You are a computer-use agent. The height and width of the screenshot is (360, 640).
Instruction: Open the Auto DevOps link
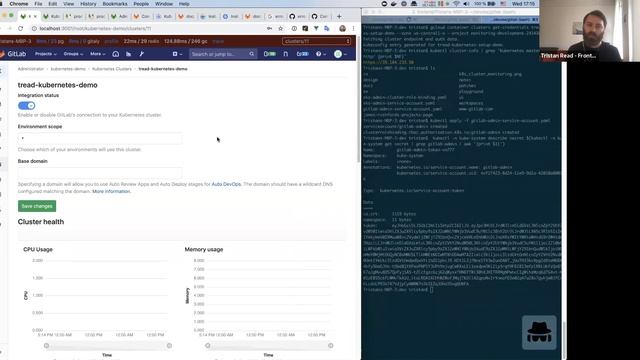pyautogui.click(x=226, y=184)
